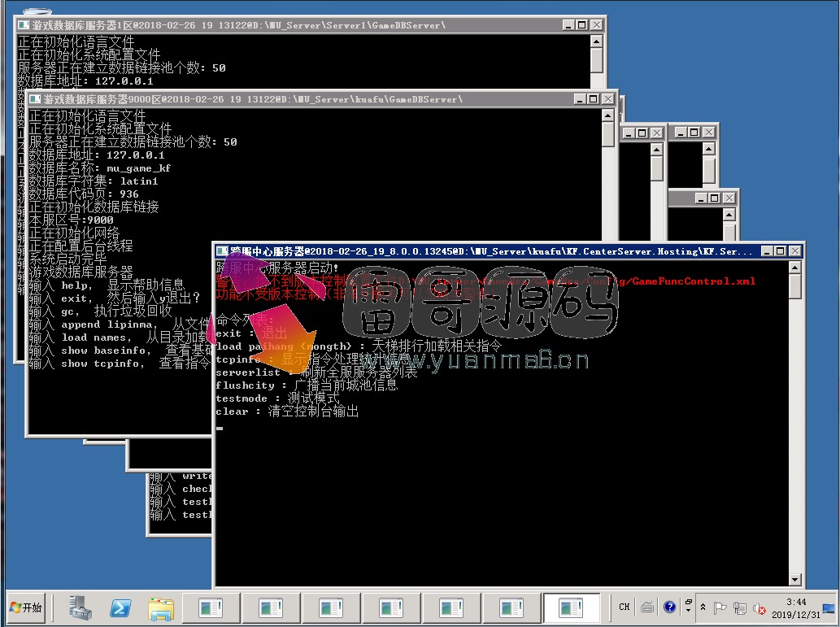Click line flushcity : 广播当前城池信息
The image size is (840, 627).
pyautogui.click(x=307, y=385)
